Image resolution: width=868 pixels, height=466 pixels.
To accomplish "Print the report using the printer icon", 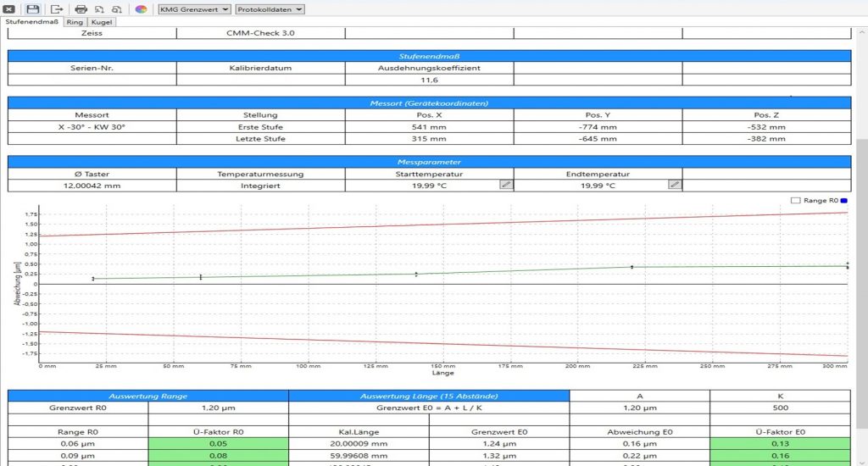I will coord(81,8).
